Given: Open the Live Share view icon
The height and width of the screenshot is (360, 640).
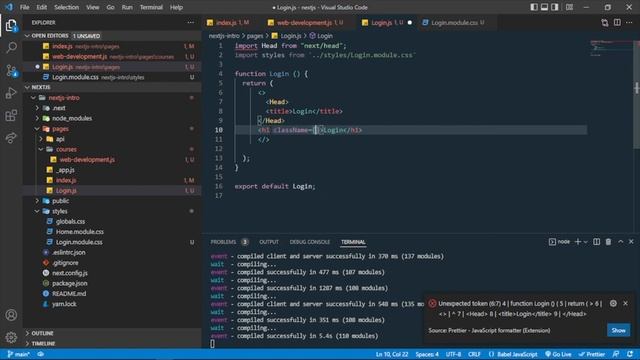Looking at the screenshot, I should pyautogui.click(x=11, y=138).
